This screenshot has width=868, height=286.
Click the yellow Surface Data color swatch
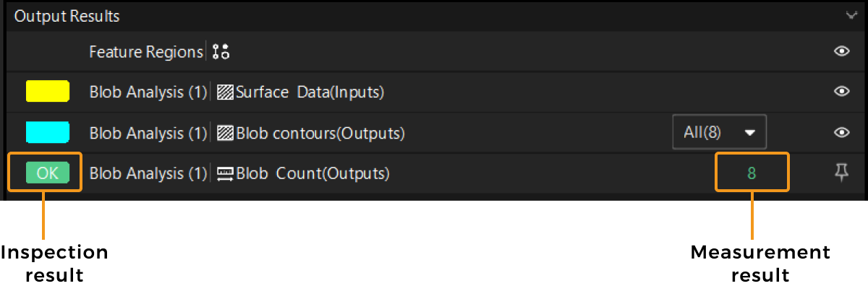[48, 92]
